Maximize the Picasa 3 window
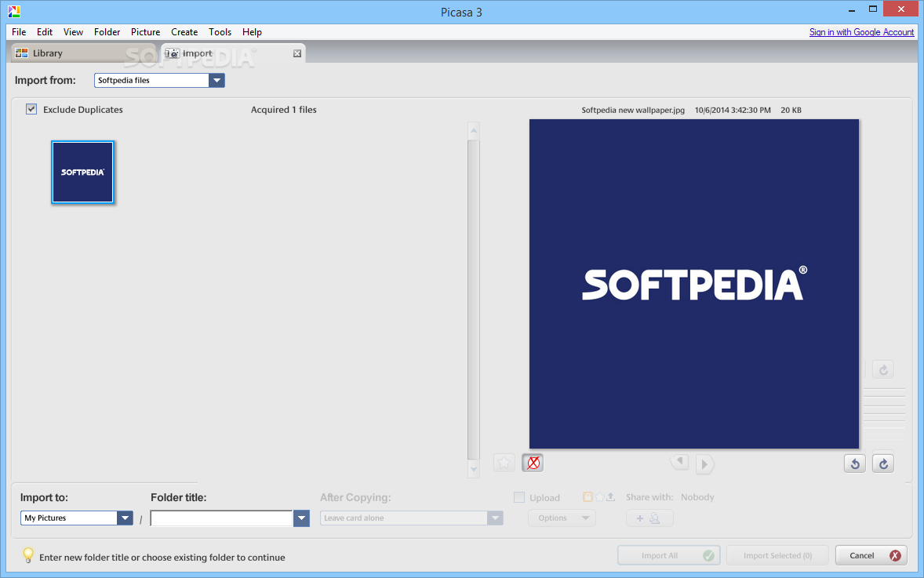This screenshot has height=578, width=924. point(873,9)
